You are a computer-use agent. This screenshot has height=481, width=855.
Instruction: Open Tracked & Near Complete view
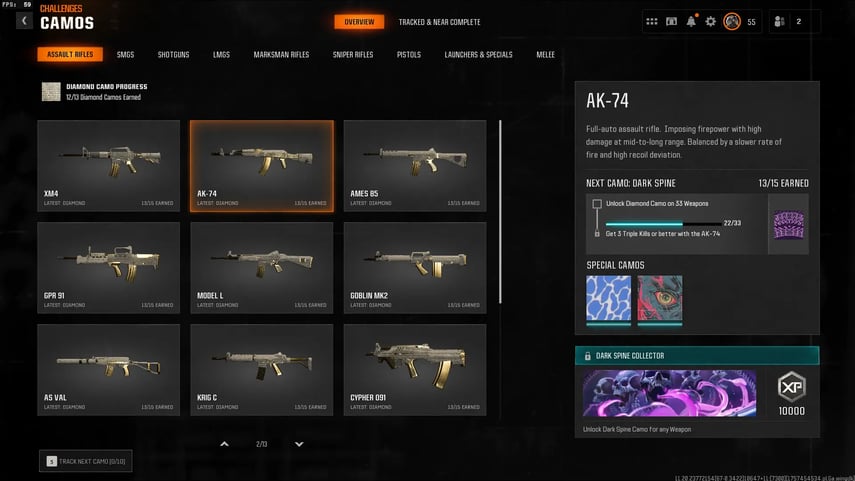(x=439, y=22)
